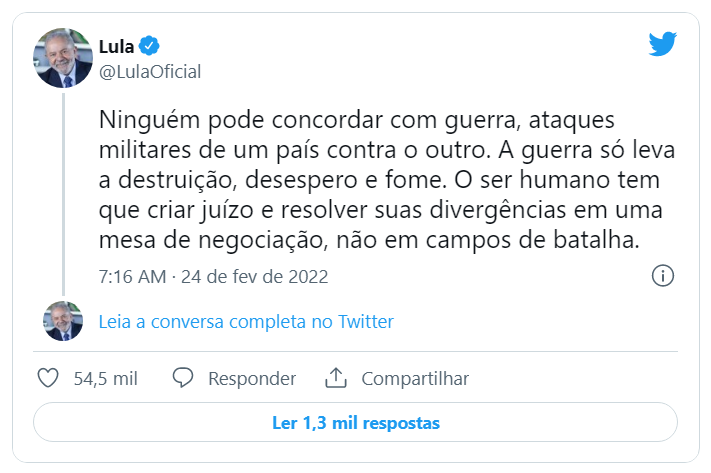The width and height of the screenshot is (711, 473).
Task: Choose the Compartilhar label
Action: [x=415, y=378]
